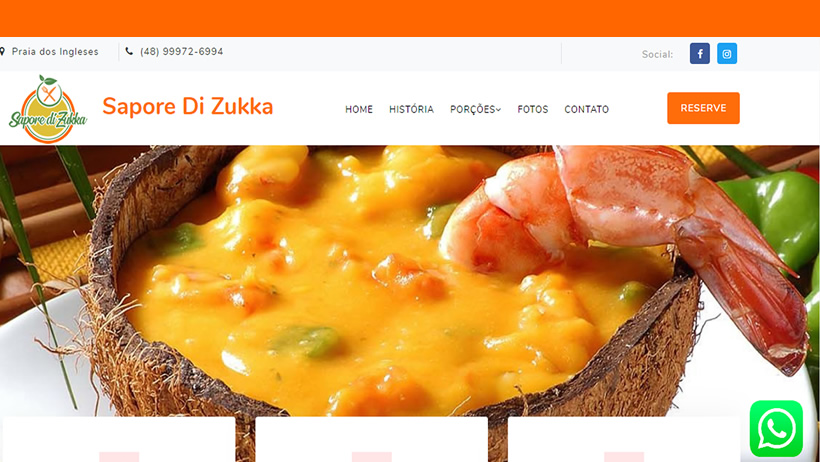Click the phone number (48) 99972-6994
The width and height of the screenshot is (820, 462).
[x=181, y=51]
